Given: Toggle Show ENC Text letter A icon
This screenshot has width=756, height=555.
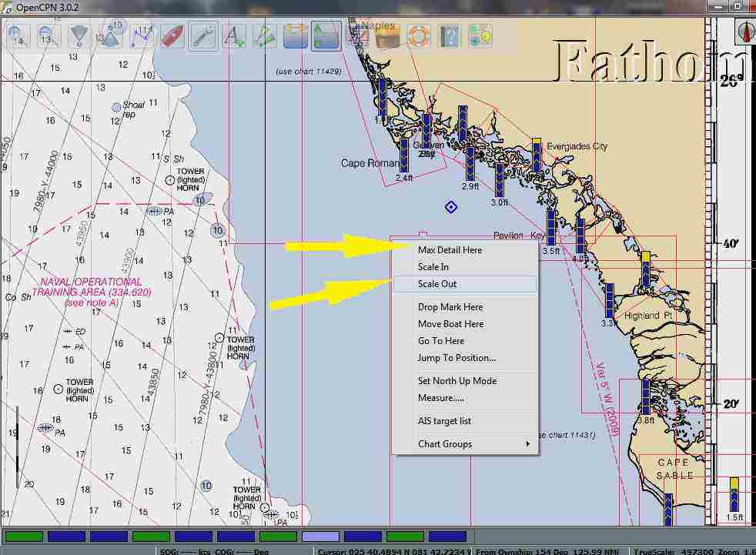Looking at the screenshot, I should (234, 35).
